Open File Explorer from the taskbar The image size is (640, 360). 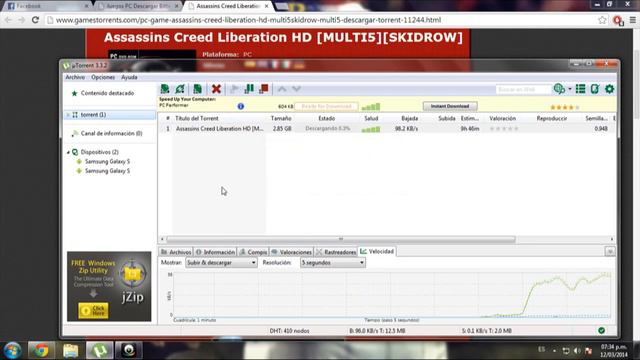click(x=70, y=350)
